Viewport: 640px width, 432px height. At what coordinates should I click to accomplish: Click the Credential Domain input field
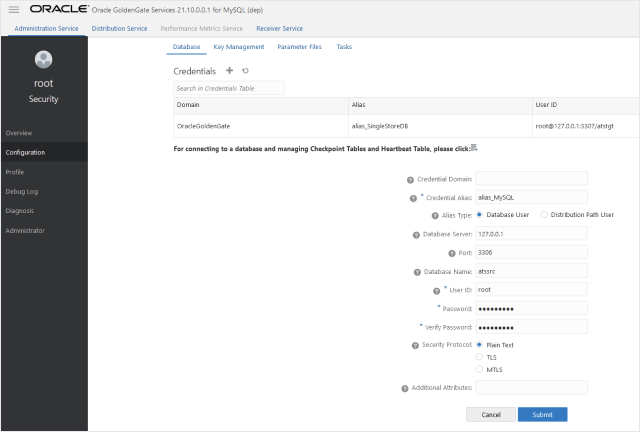pyautogui.click(x=531, y=178)
